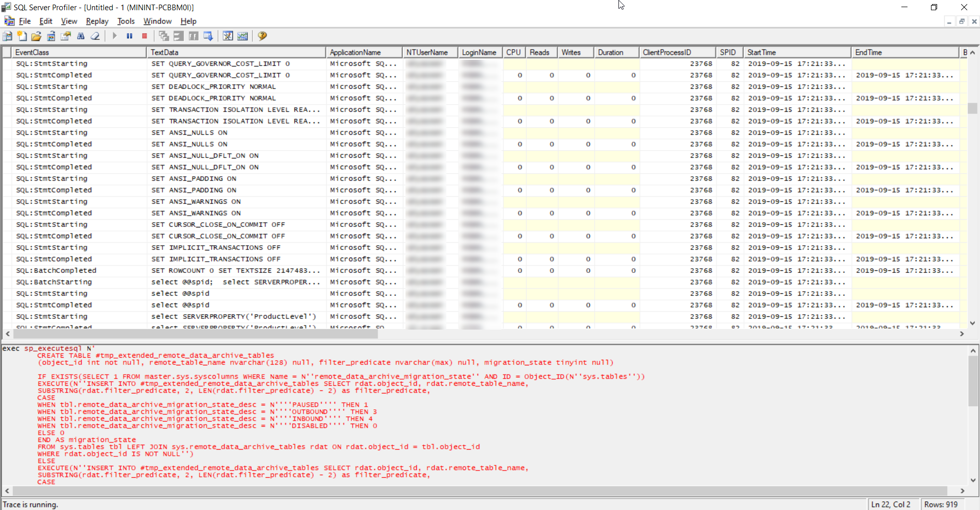Launch Database Engine Tuning Advisor icon
Screen dimensions: 980x510
click(228, 36)
